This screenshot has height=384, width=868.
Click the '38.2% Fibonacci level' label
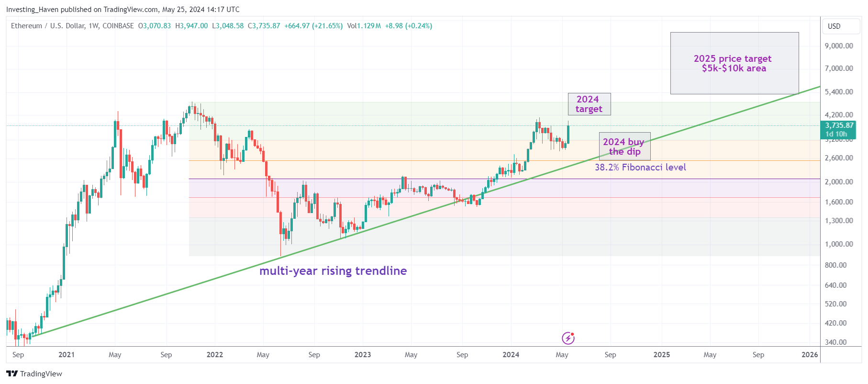(x=640, y=167)
